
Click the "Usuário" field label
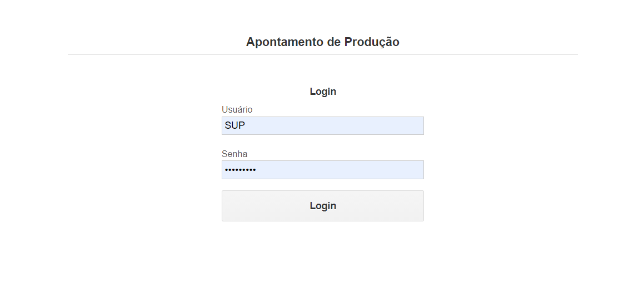point(237,109)
